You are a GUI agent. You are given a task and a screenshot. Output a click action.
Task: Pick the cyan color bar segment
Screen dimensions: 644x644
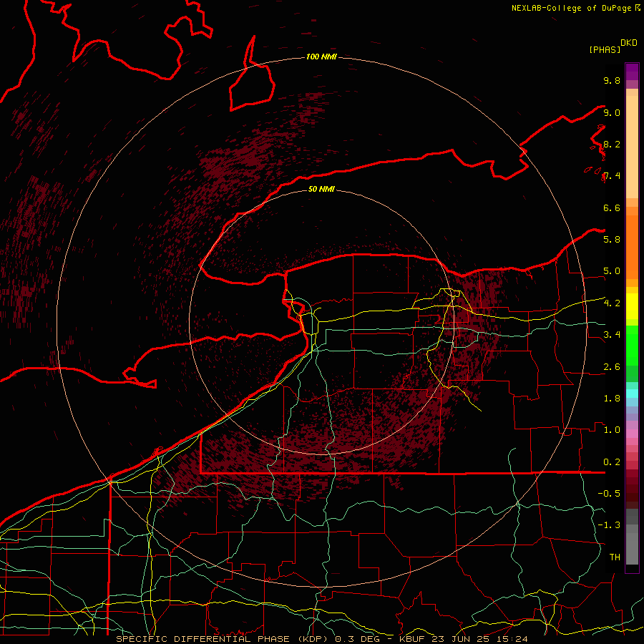pyautogui.click(x=632, y=393)
